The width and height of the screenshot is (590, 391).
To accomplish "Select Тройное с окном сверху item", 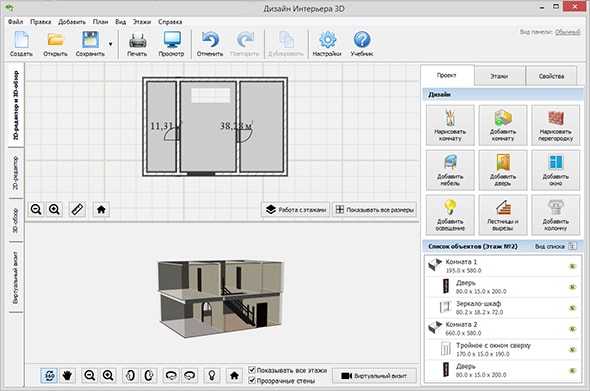I will click(503, 350).
